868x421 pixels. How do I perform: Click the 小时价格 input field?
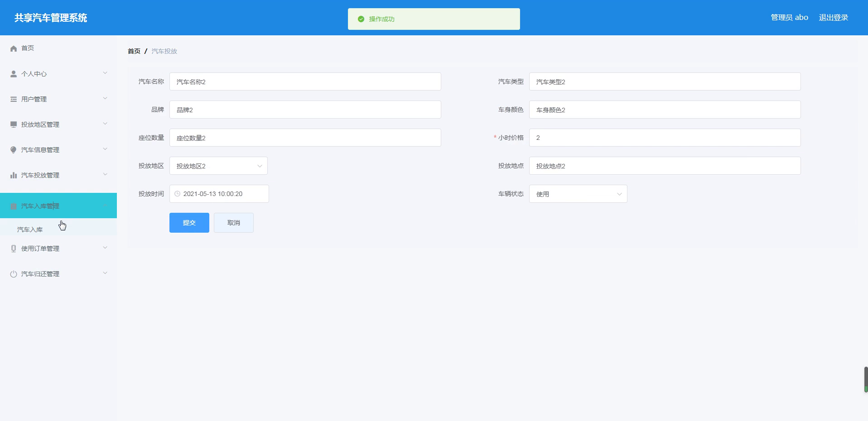point(665,138)
